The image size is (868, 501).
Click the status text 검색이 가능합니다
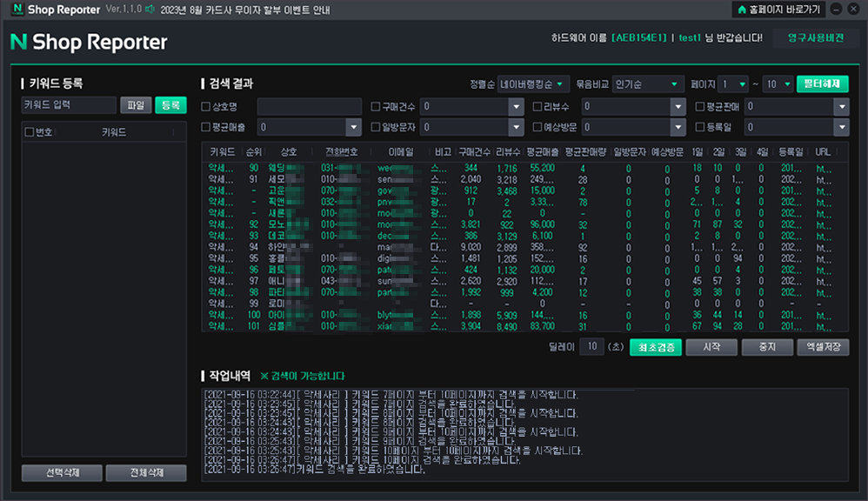point(303,376)
